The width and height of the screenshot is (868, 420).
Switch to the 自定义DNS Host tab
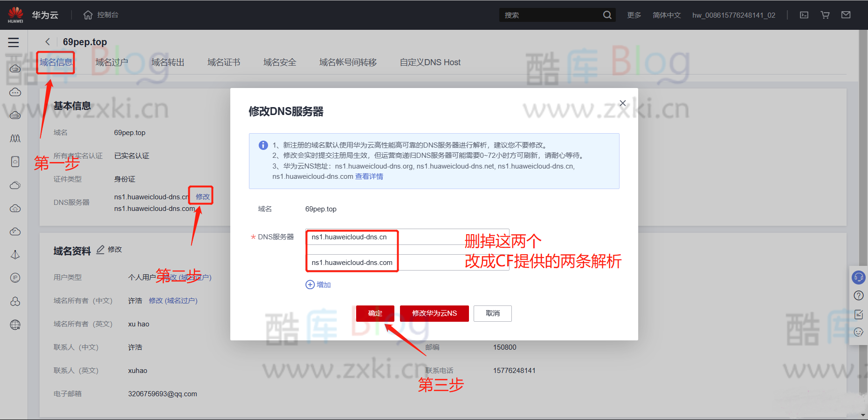429,62
